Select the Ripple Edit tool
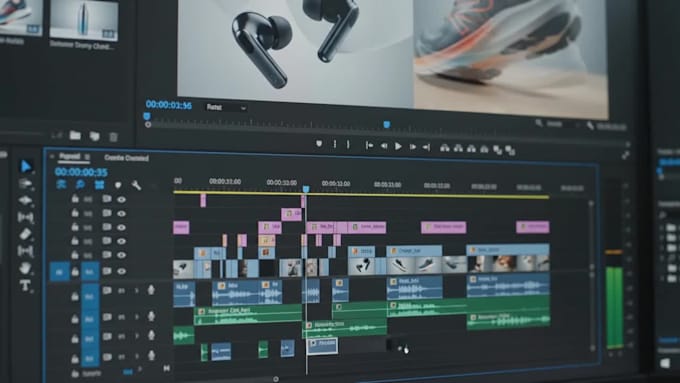Viewport: 680px width, 383px height. tap(25, 200)
